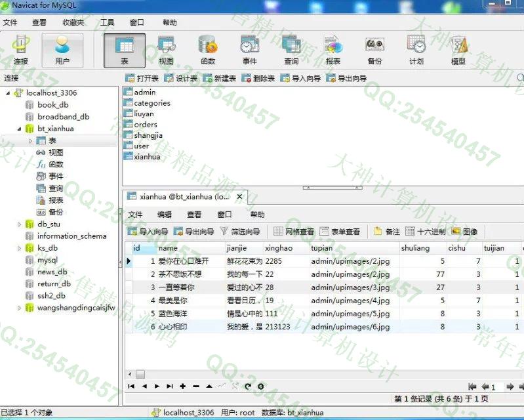The height and width of the screenshot is (420, 524).
Task: Collapse bt_xianhua database node
Action: click(x=19, y=129)
